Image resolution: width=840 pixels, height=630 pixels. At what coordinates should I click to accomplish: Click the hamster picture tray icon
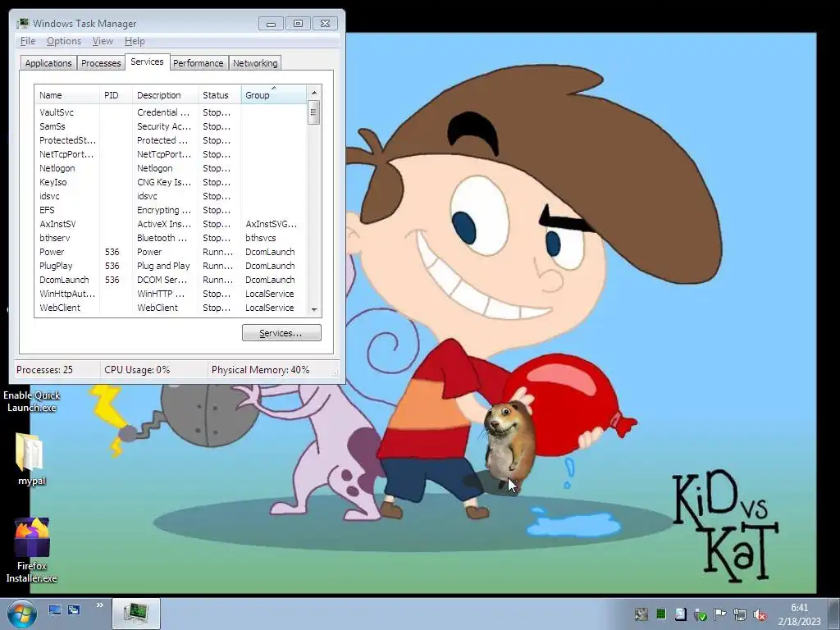[641, 614]
